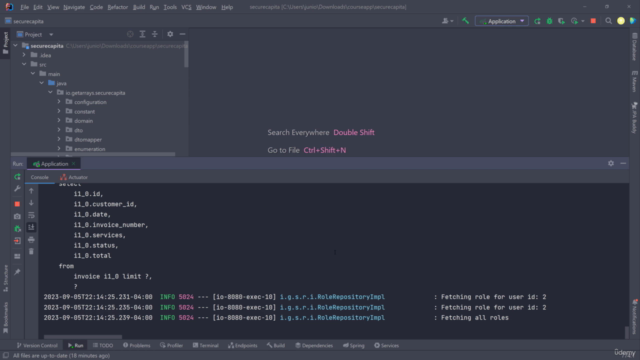This screenshot has width=640, height=360.
Task: Open the Terminal tool window
Action: 206,345
